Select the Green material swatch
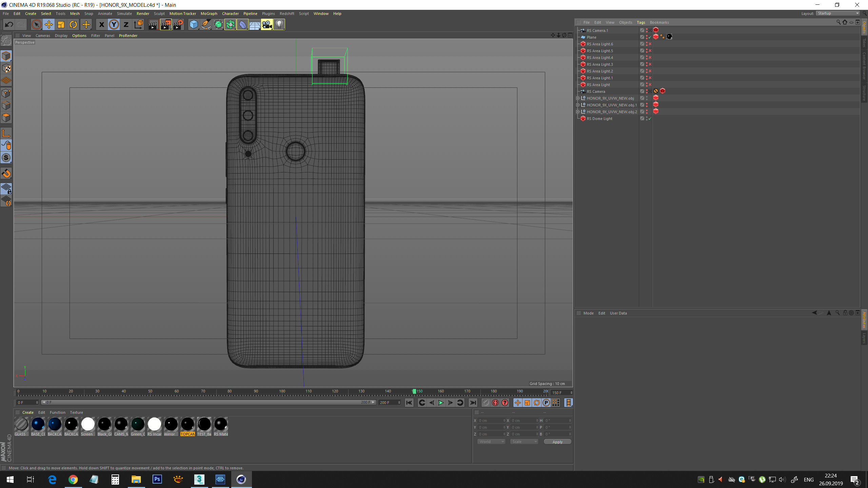 pyautogui.click(x=138, y=424)
